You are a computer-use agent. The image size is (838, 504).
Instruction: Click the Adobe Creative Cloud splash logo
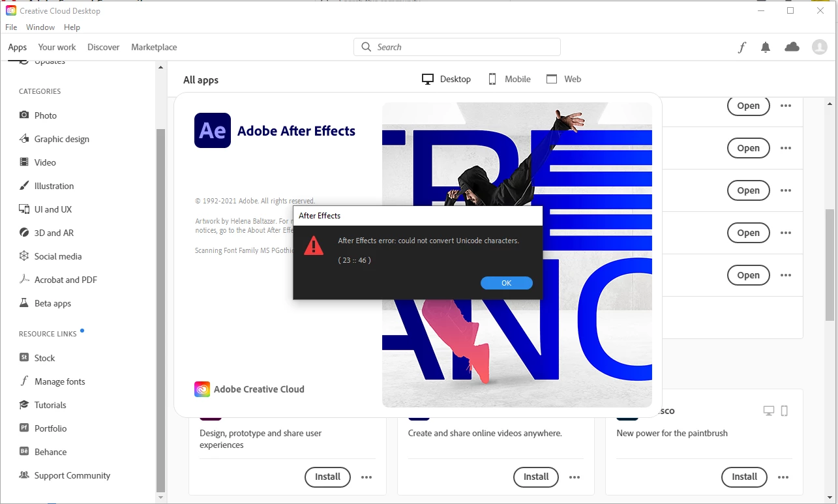pos(202,389)
